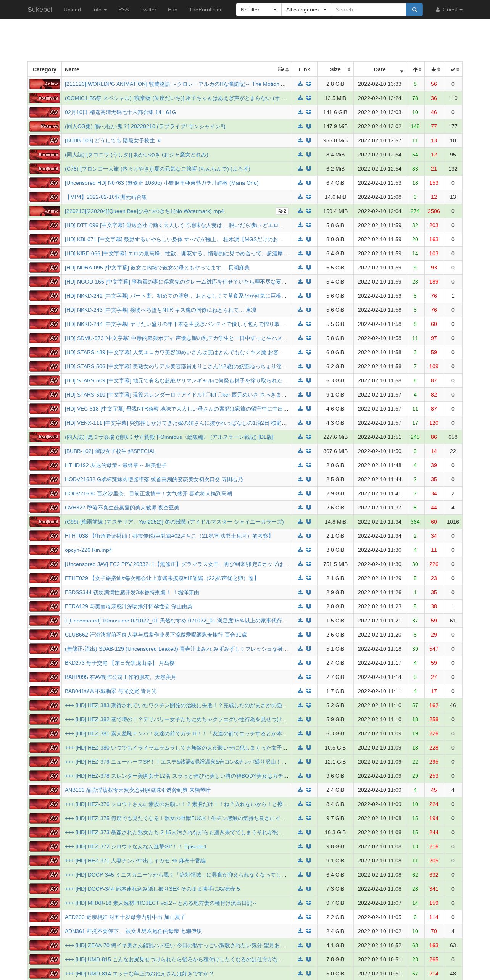This screenshot has height=980, width=490.
Task: Open magnet link for opcyn-226 Rin.mp4 row
Action: [309, 550]
